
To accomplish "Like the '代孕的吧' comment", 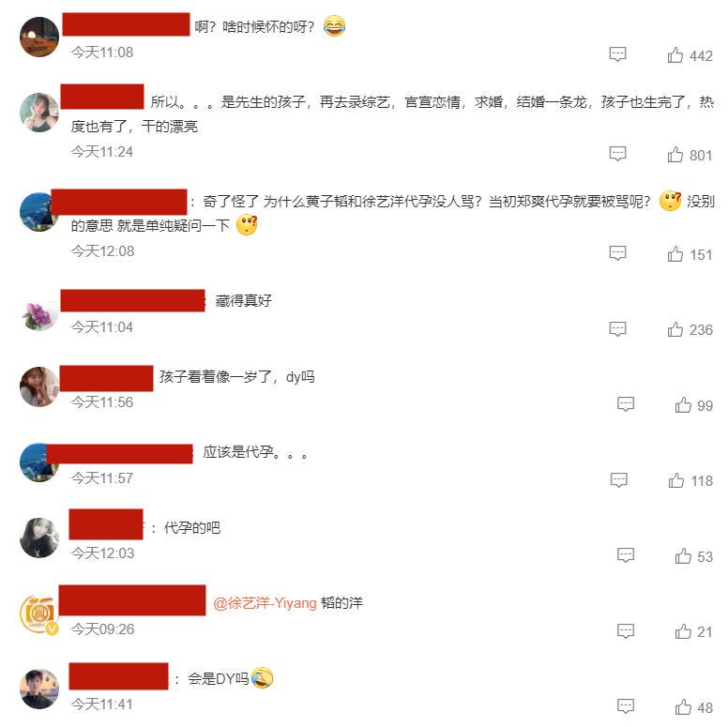I will coord(683,555).
